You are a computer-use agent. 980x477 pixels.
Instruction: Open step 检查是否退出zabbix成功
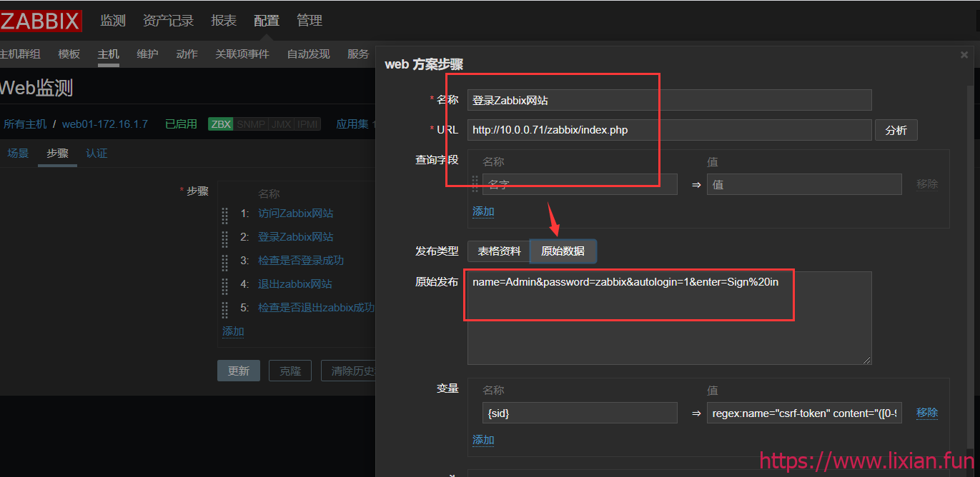[316, 308]
